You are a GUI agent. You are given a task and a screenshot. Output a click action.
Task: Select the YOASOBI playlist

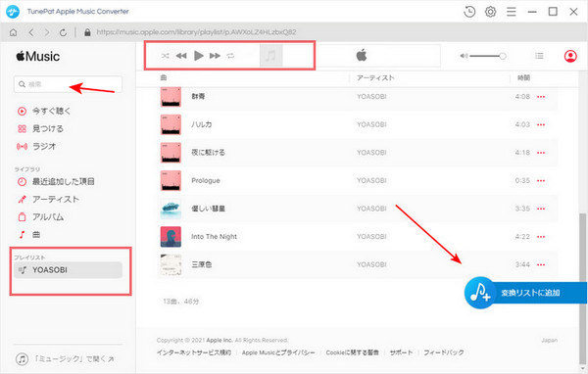(x=68, y=270)
